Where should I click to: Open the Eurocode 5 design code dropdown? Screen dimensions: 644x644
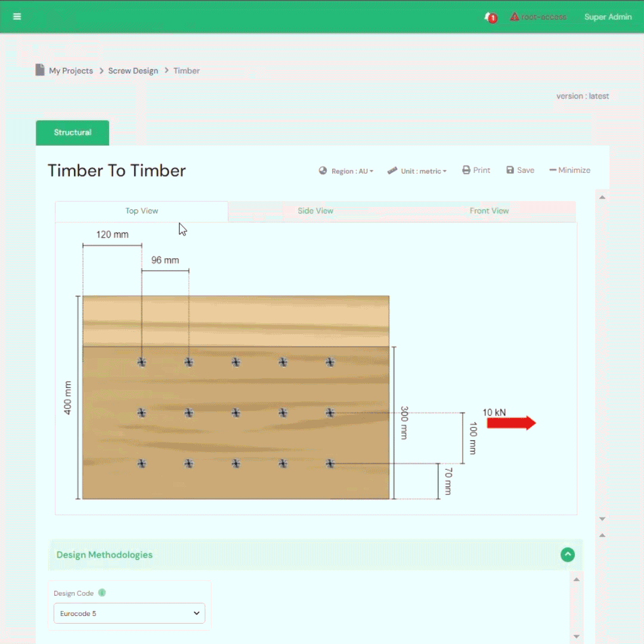tap(129, 613)
